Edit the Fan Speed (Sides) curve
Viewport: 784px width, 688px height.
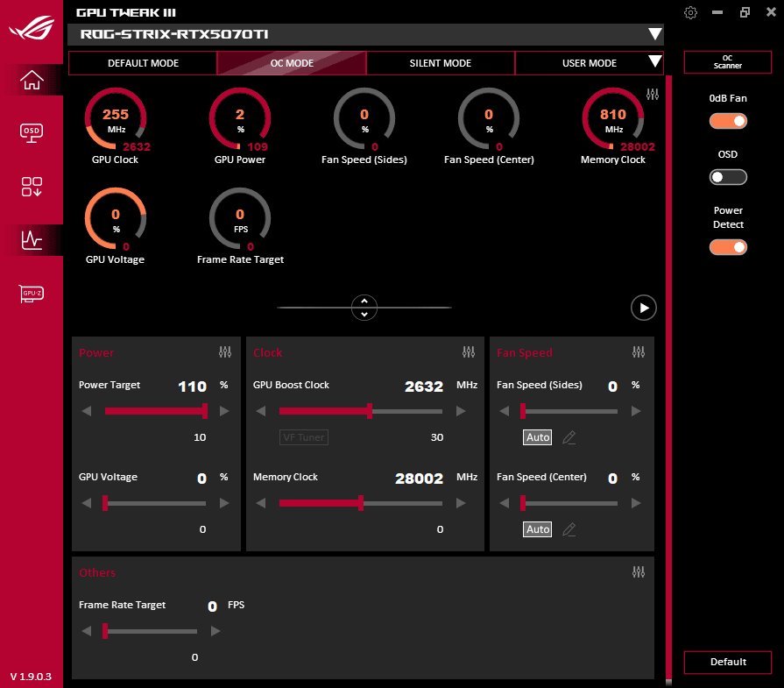tap(569, 437)
